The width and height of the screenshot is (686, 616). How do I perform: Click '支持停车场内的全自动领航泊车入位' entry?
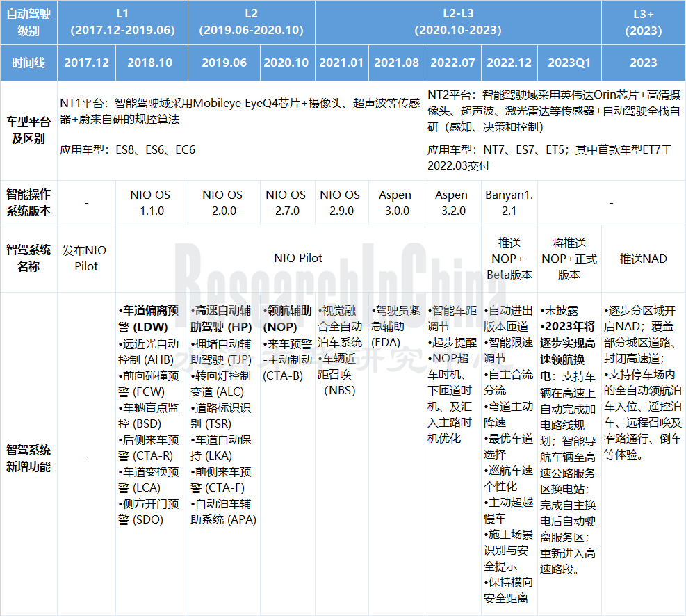pyautogui.click(x=643, y=391)
